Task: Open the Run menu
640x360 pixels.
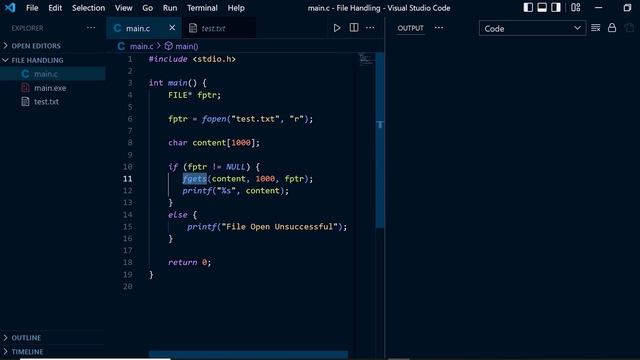Action: pos(170,8)
